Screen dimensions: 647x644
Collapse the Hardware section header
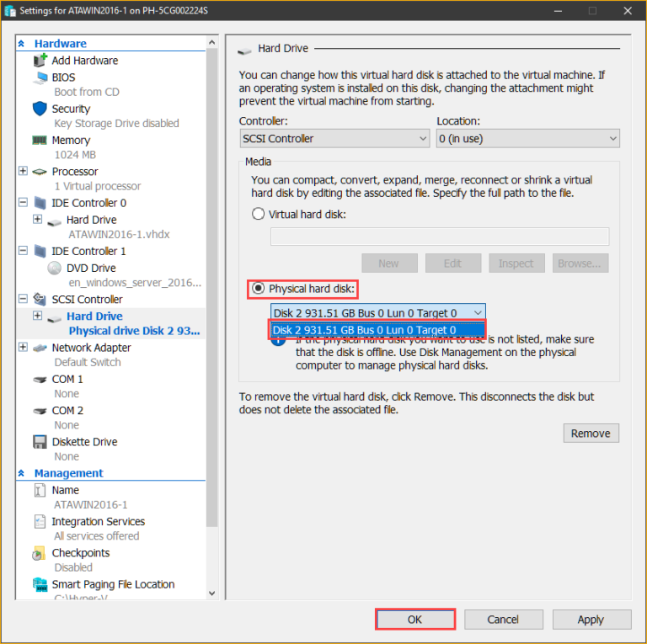[x=23, y=44]
